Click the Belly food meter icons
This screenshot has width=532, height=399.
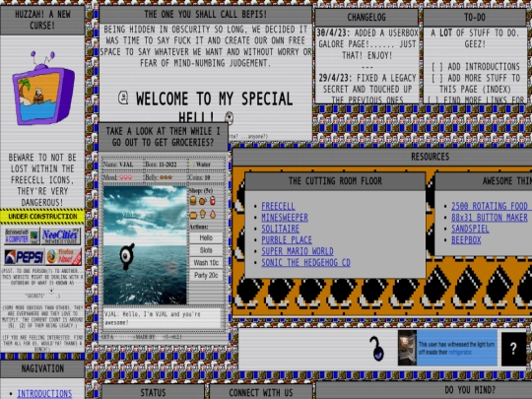click(166, 177)
